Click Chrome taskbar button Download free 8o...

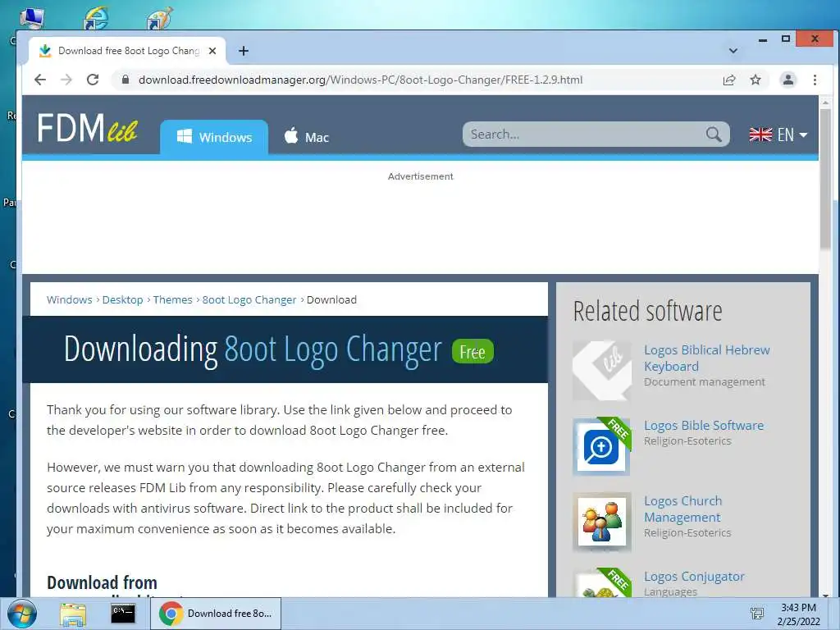point(216,614)
